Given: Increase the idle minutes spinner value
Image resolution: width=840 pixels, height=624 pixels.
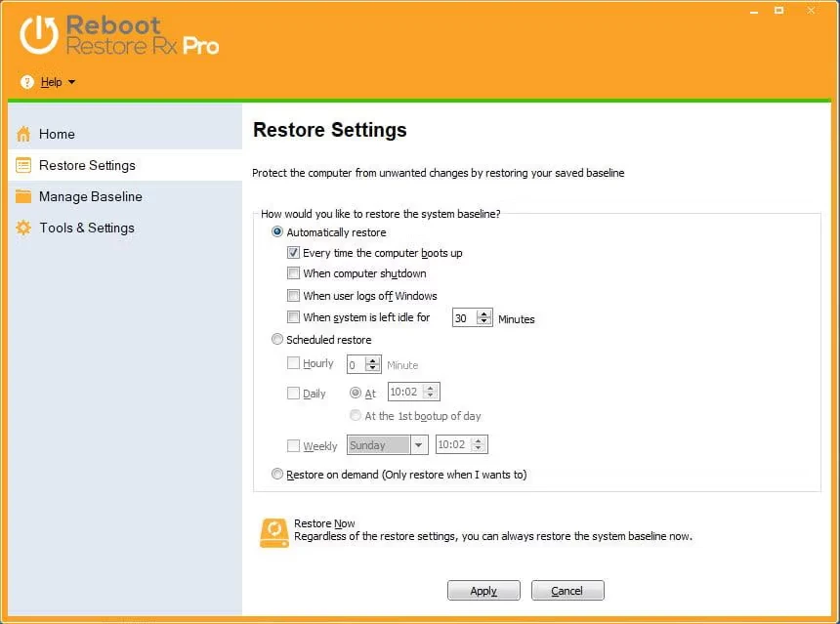Looking at the screenshot, I should [484, 313].
